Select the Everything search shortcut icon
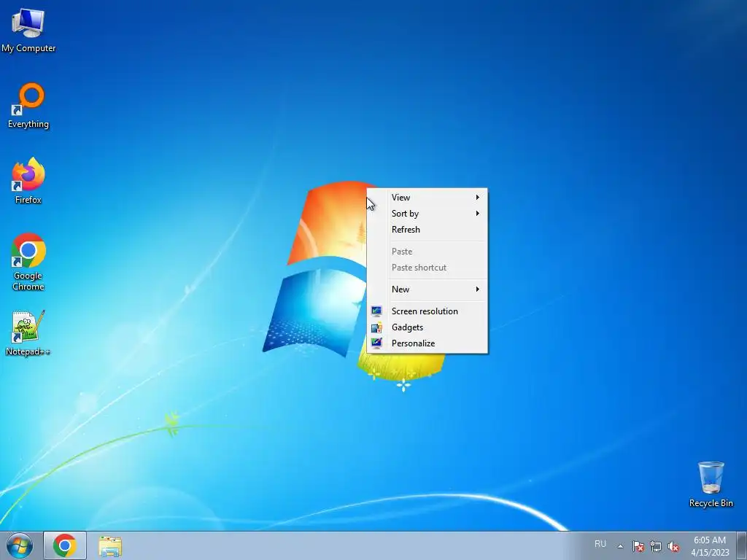The image size is (747, 560). coord(28,106)
